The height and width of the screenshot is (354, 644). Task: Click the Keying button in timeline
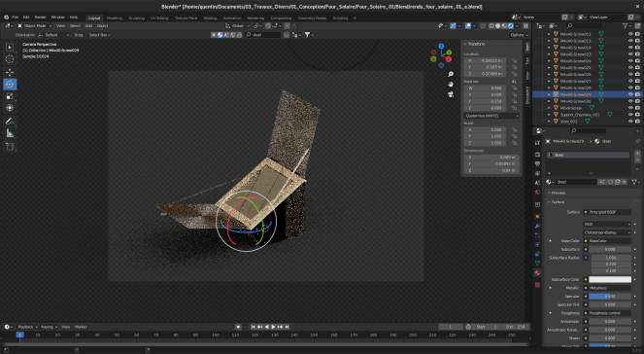coord(49,327)
